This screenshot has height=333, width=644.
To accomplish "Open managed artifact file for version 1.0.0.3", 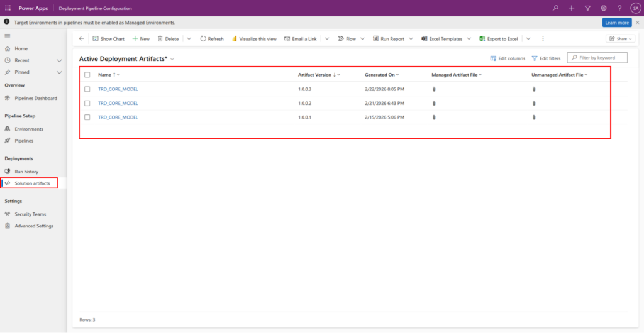I will point(434,89).
